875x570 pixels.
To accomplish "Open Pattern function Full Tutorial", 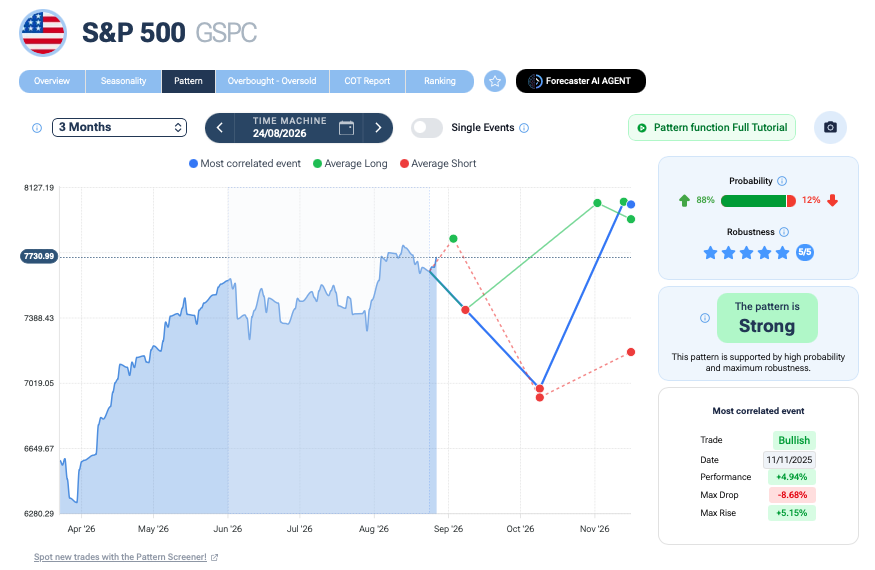I will [x=711, y=127].
